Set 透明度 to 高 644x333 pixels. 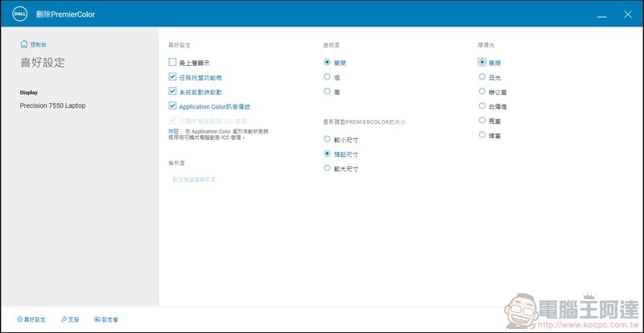click(327, 92)
